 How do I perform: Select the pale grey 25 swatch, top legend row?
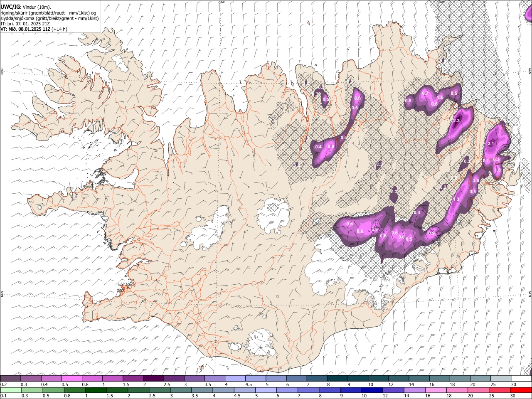(x=500, y=379)
